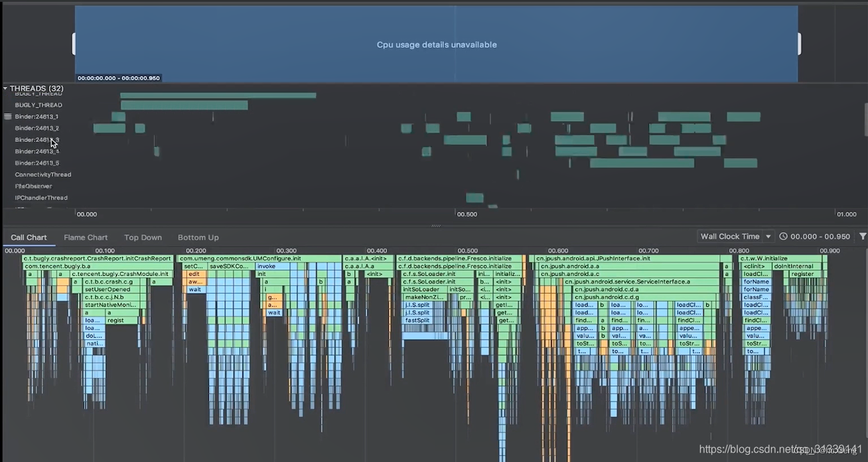Click the invoke call bar
This screenshot has height=462, width=868.
click(x=273, y=266)
